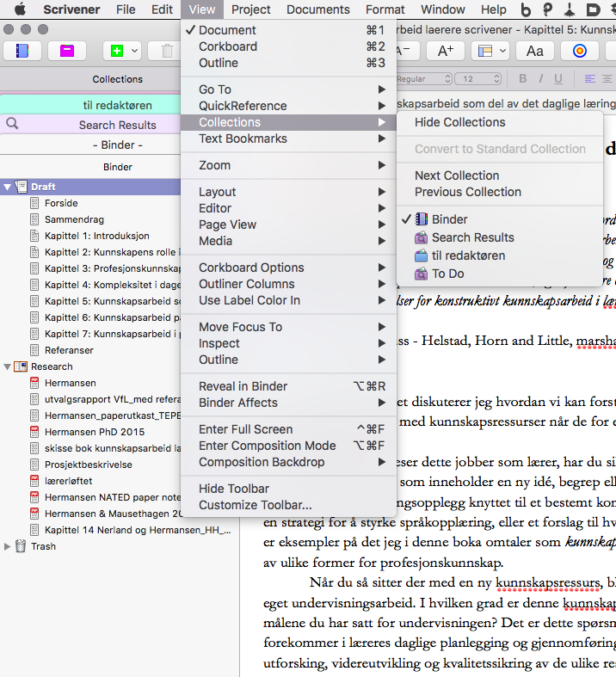Select the Research folder icon
Screen dimensions: 616x677
click(21, 366)
